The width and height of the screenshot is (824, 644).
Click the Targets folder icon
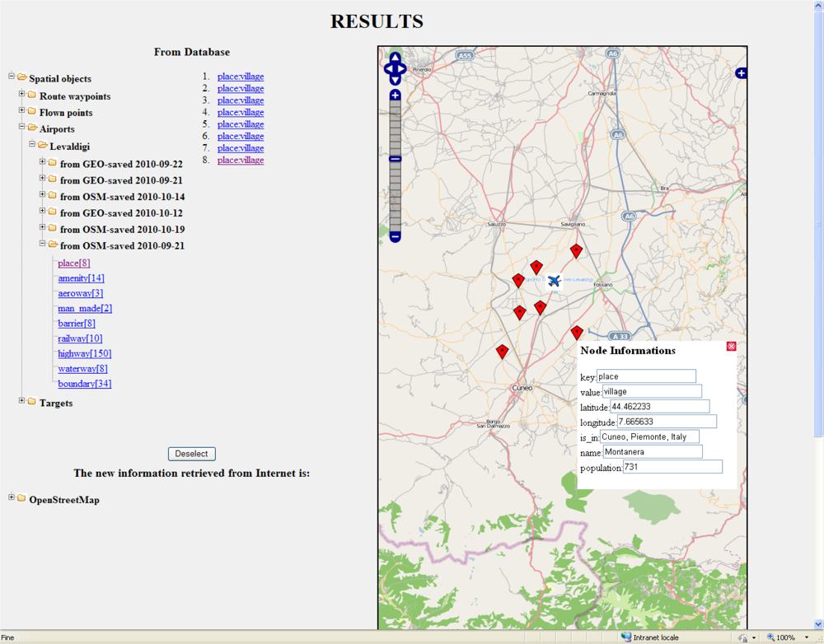click(32, 402)
